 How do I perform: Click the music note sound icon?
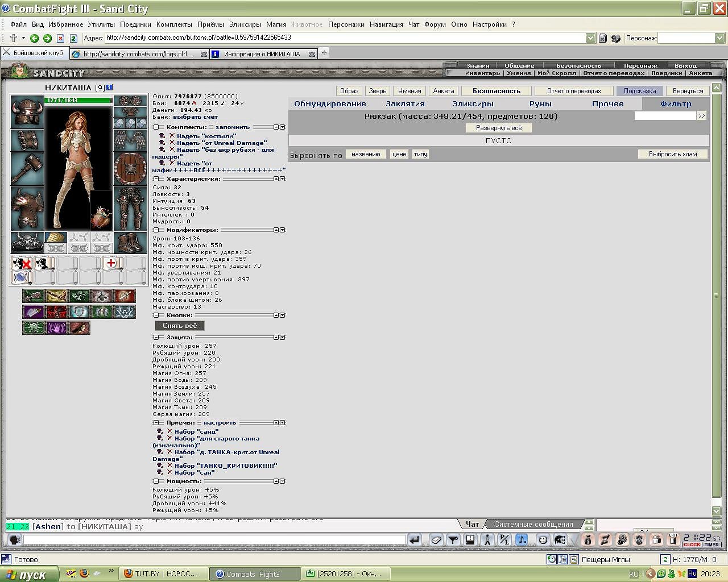tap(522, 540)
